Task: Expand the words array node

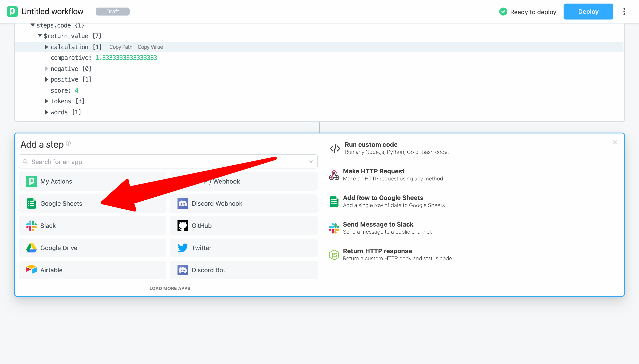Action: pyautogui.click(x=47, y=112)
